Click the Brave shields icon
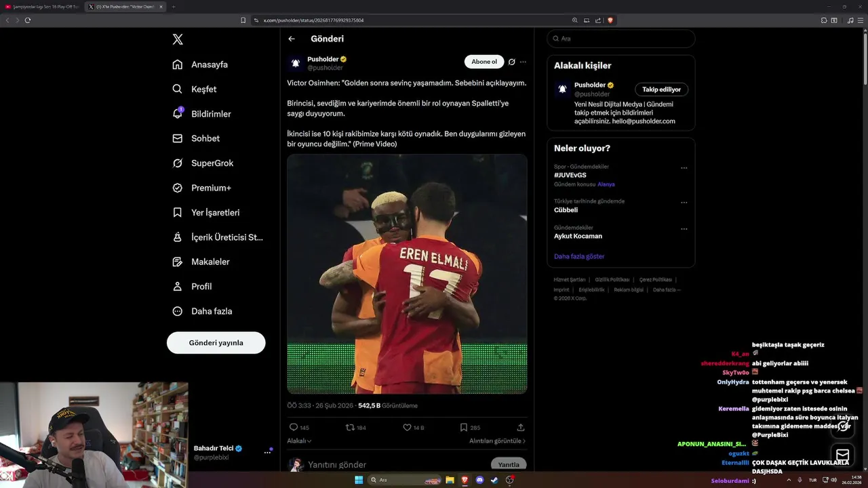 click(610, 20)
